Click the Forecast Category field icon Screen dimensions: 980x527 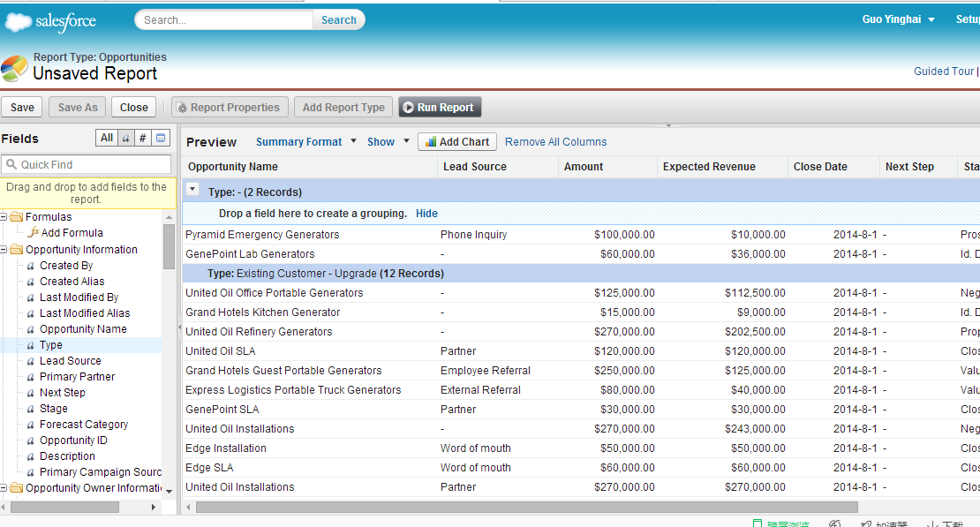[31, 425]
